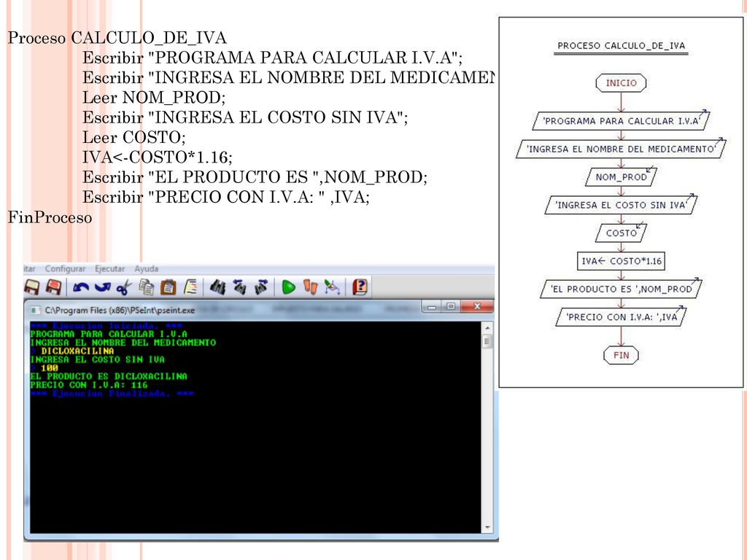Cut selection using the scissors icon
Screen dimensions: 747x560
coord(124,287)
